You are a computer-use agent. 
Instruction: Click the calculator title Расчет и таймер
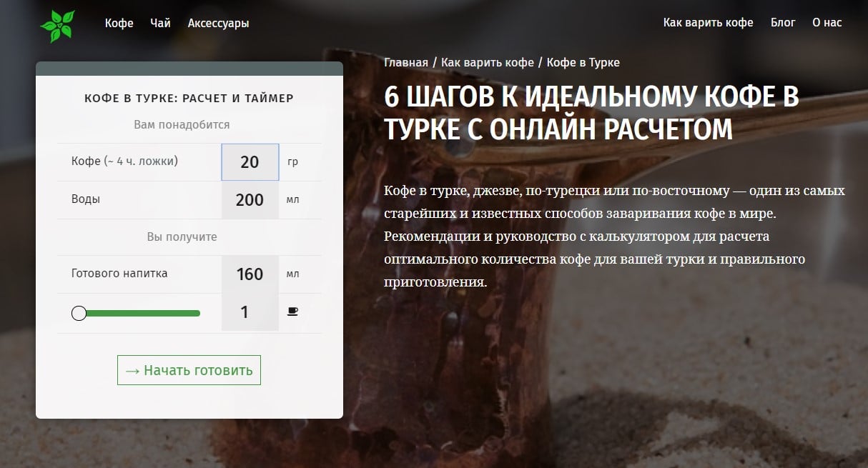189,98
